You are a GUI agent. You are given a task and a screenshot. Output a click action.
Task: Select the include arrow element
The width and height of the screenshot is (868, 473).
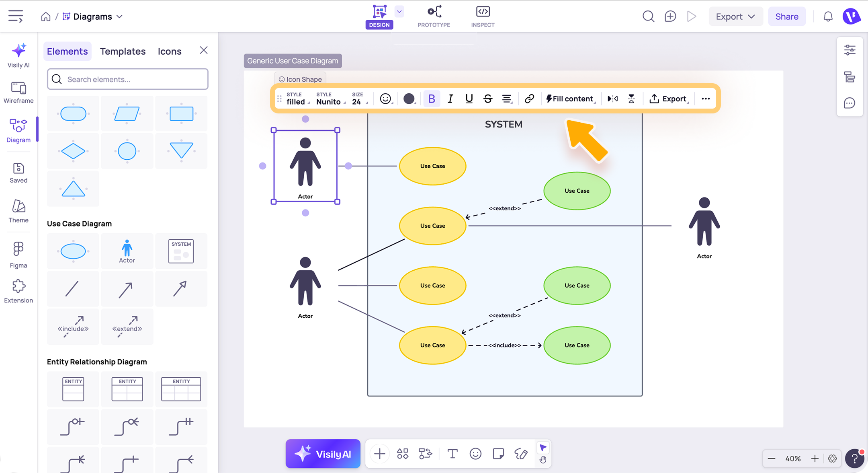pos(73,327)
